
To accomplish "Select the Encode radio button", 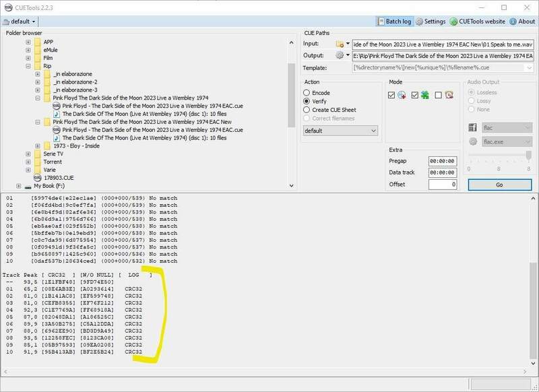I will point(307,92).
